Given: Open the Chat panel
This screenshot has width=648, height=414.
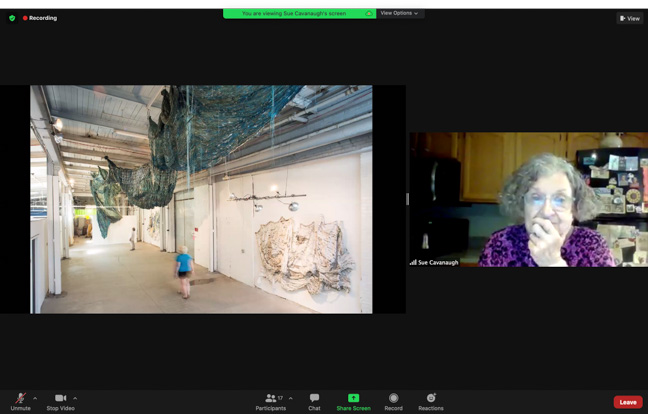Looking at the screenshot, I should [314, 400].
